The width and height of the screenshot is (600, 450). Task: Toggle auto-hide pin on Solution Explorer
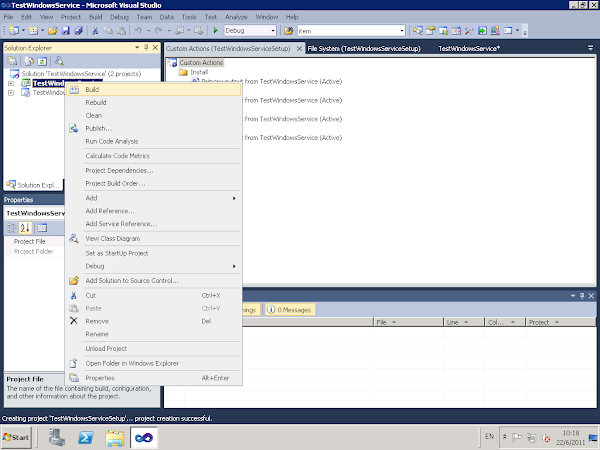pos(146,47)
